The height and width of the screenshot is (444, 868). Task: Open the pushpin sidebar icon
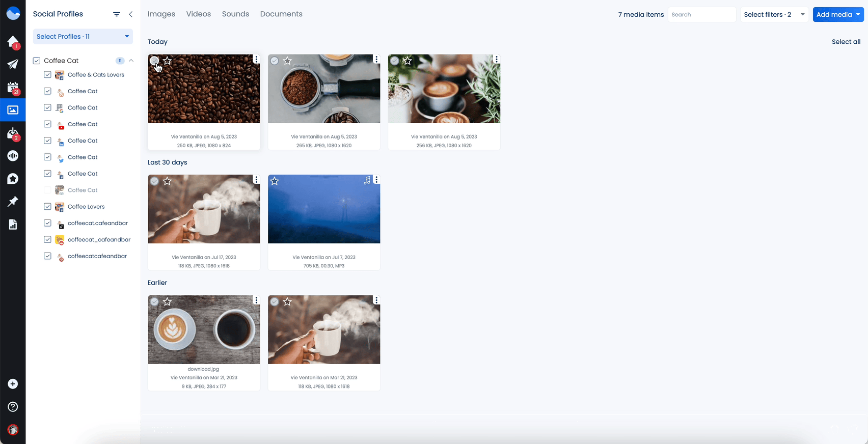click(13, 202)
